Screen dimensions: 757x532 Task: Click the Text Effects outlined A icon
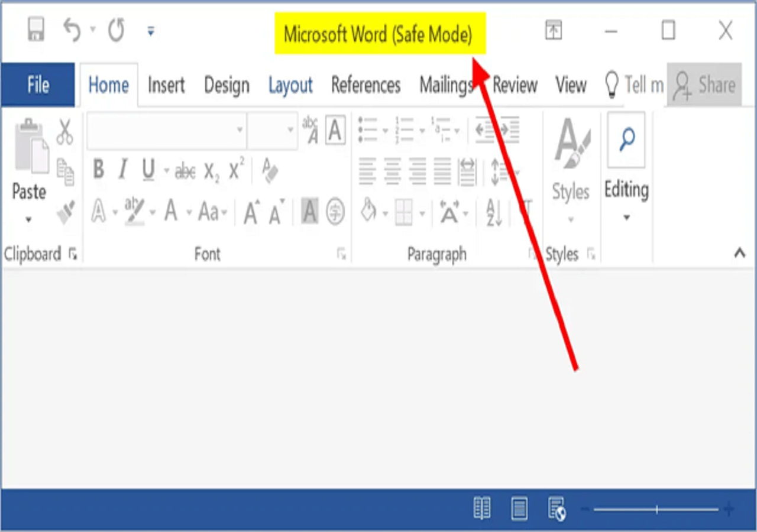(98, 211)
